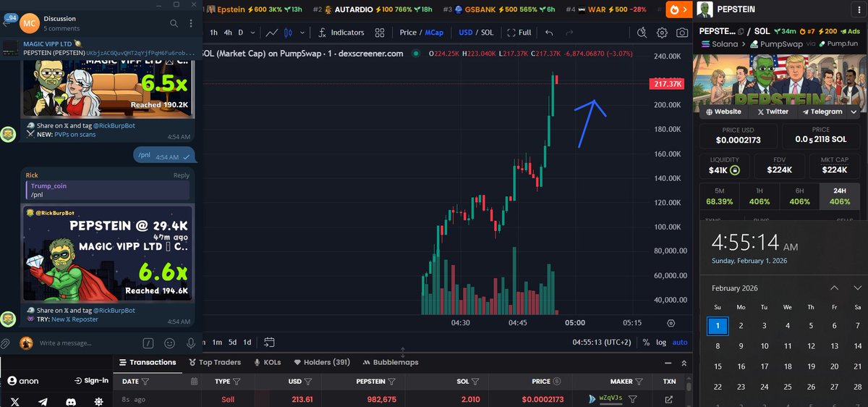Open go-to-date calendar icon

[269, 342]
